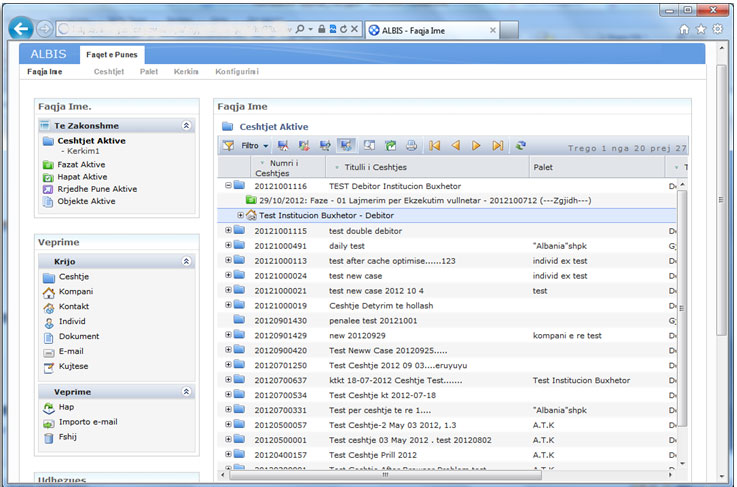Click Importo e-mail action
The height and width of the screenshot is (487, 737).
point(88,422)
